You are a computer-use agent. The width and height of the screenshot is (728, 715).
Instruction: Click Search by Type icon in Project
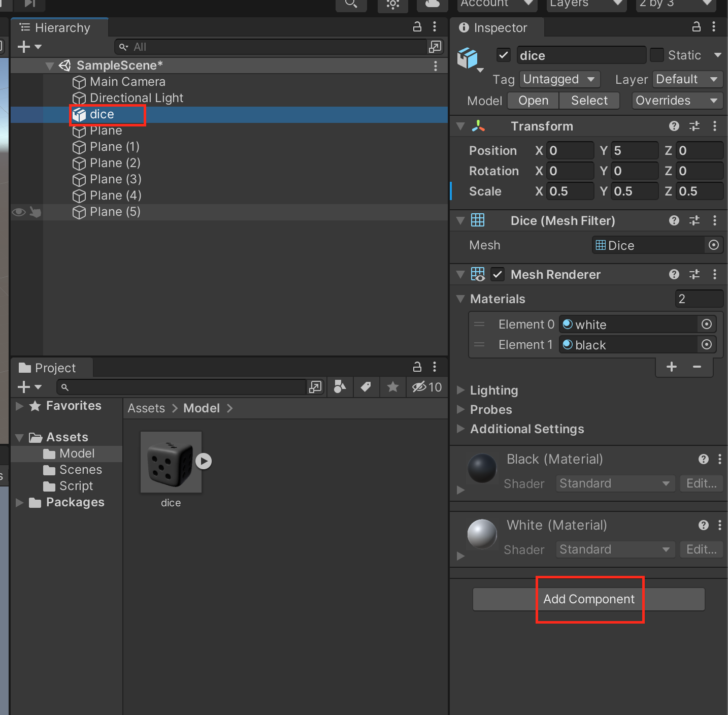(x=340, y=387)
